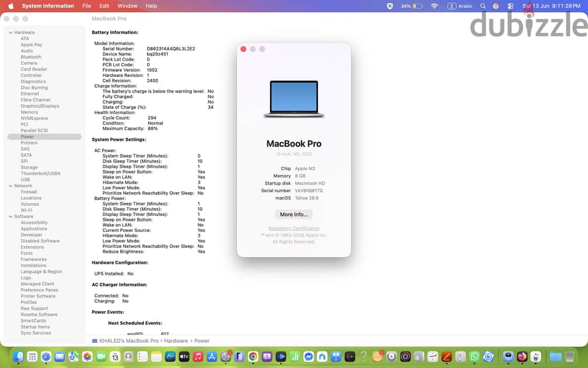Select Thunderbolt/USB4 in the sidebar

coord(40,174)
